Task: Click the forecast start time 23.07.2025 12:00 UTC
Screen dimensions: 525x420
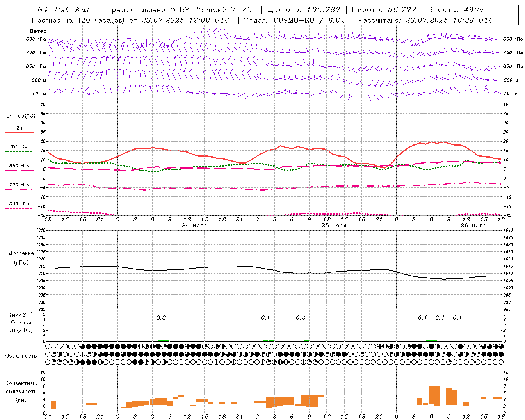Action: point(185,20)
